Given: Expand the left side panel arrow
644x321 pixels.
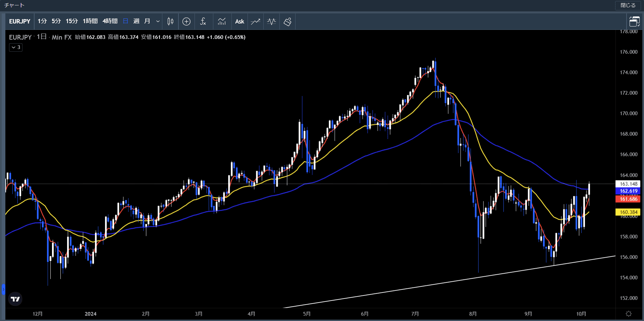Looking at the screenshot, I should click(3, 289).
